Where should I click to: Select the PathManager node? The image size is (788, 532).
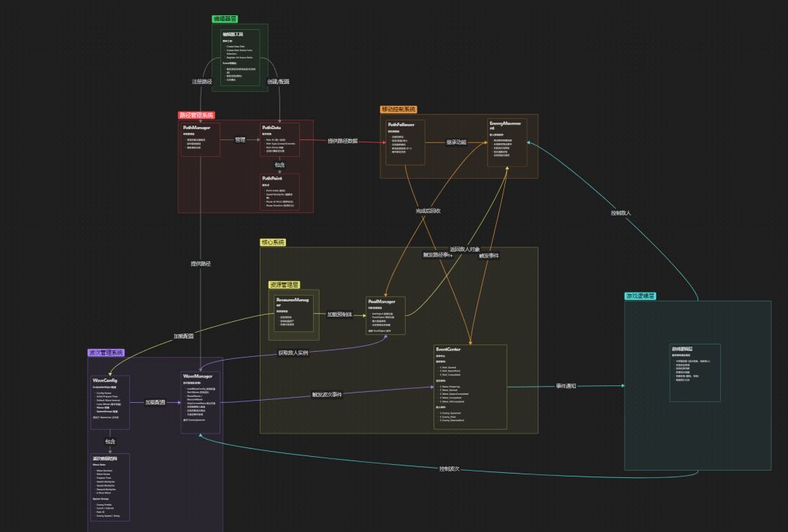pyautogui.click(x=200, y=139)
